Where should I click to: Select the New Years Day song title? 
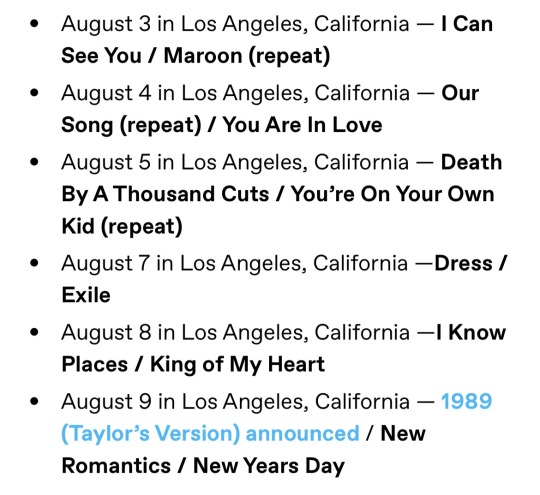[x=269, y=466]
